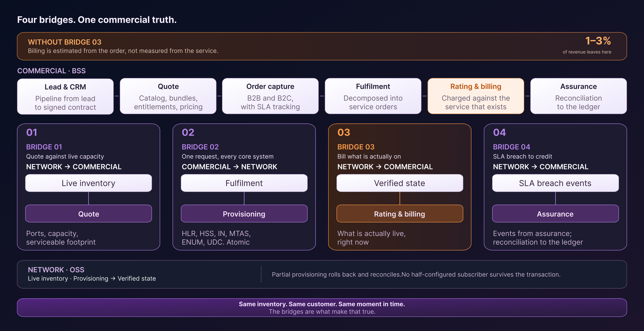Click the "COMMERCIAL · BSS" section label
This screenshot has width=644, height=331.
pyautogui.click(x=52, y=71)
